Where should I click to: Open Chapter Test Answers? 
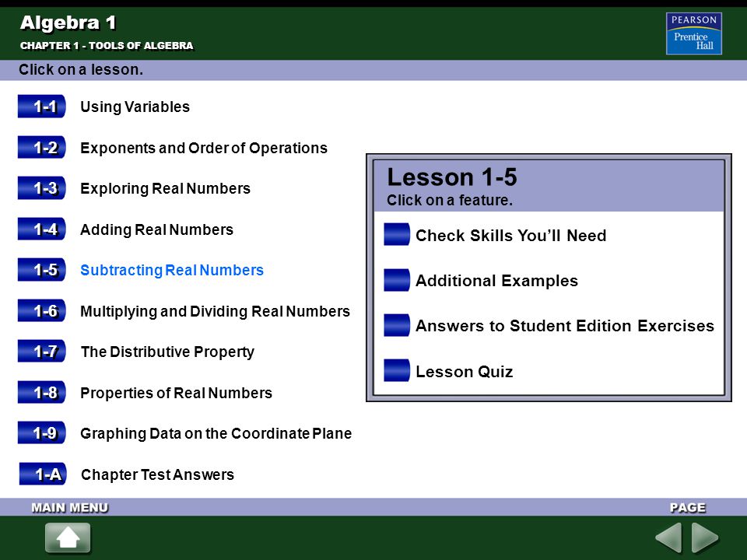click(x=158, y=474)
